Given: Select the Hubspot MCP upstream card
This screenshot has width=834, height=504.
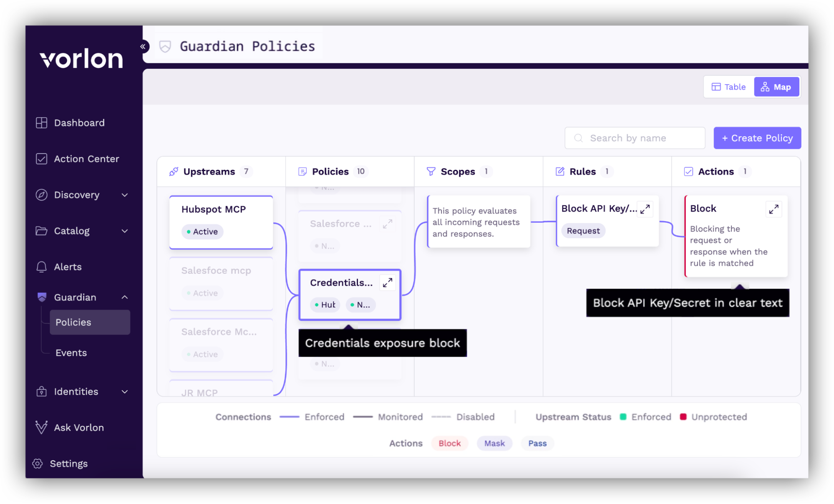Looking at the screenshot, I should tap(221, 222).
